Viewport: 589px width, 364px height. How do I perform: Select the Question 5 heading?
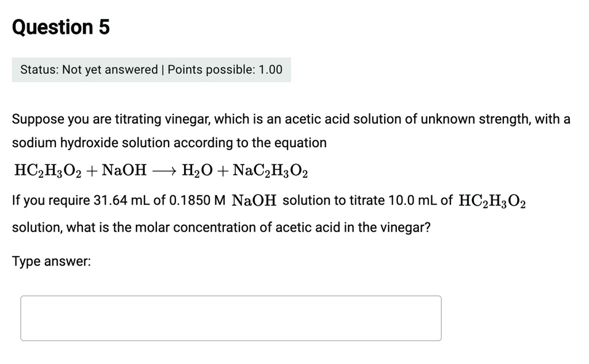click(x=60, y=26)
